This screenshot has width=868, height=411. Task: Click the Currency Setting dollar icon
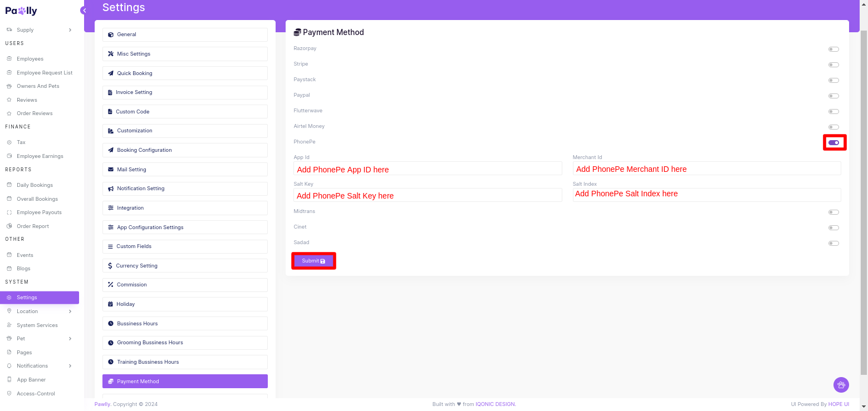point(110,266)
